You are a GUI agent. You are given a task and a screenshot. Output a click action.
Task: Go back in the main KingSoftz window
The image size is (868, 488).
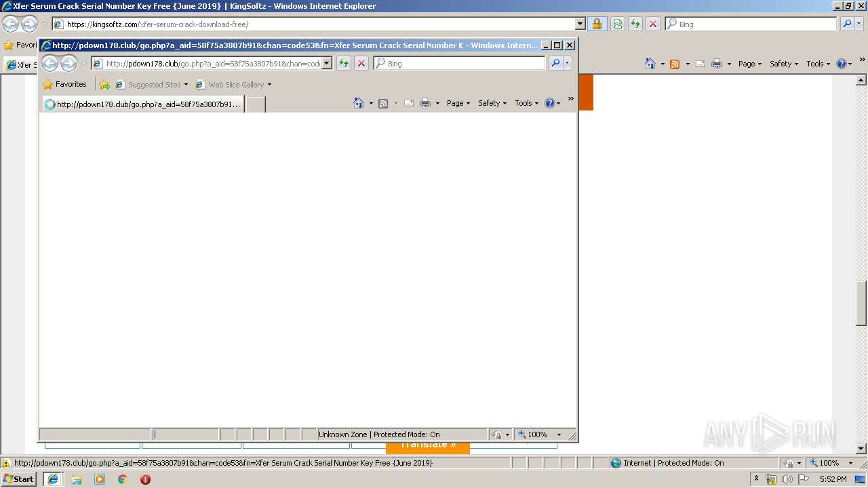(x=10, y=24)
